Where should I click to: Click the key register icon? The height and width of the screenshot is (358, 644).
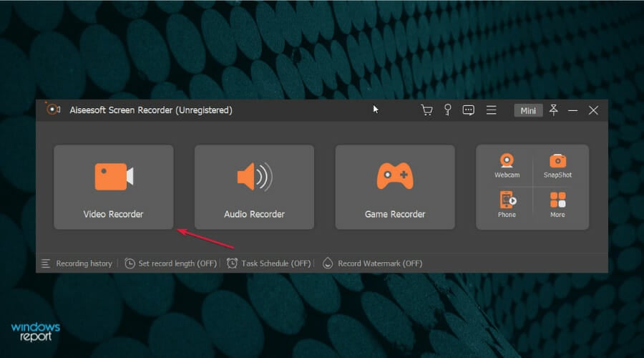448,110
